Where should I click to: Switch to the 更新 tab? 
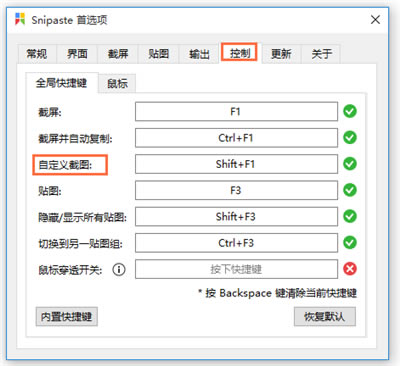281,54
